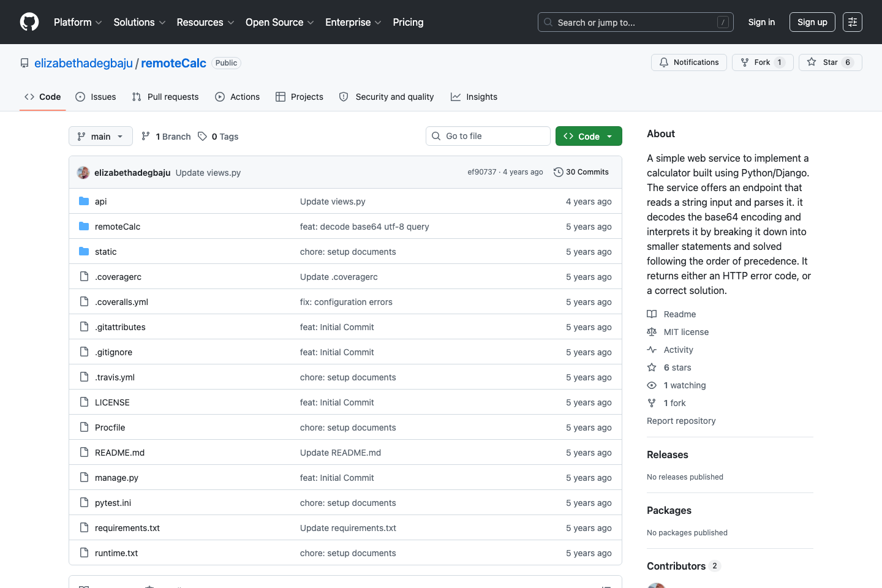This screenshot has height=588, width=882.
Task: Open the requirements.txt file
Action: point(127,527)
